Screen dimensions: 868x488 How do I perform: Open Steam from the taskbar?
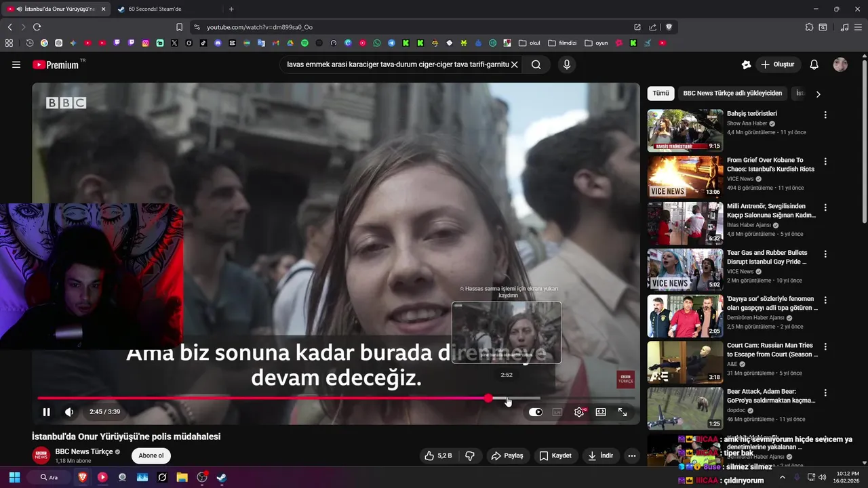pyautogui.click(x=221, y=477)
